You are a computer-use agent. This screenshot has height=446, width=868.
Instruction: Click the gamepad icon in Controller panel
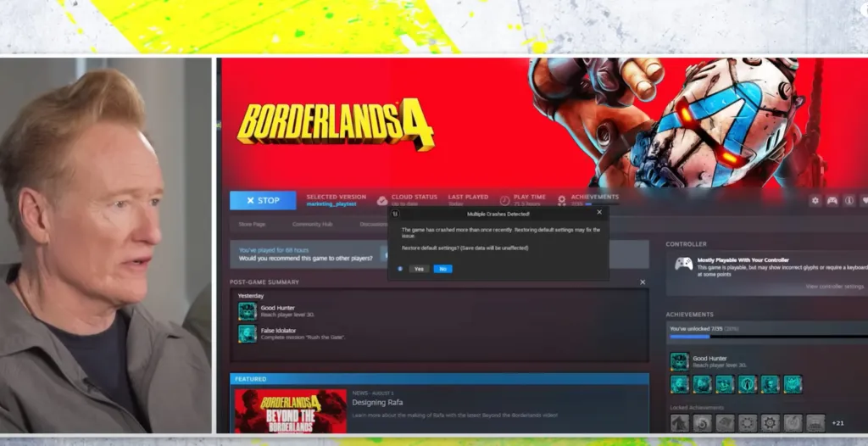pos(684,264)
